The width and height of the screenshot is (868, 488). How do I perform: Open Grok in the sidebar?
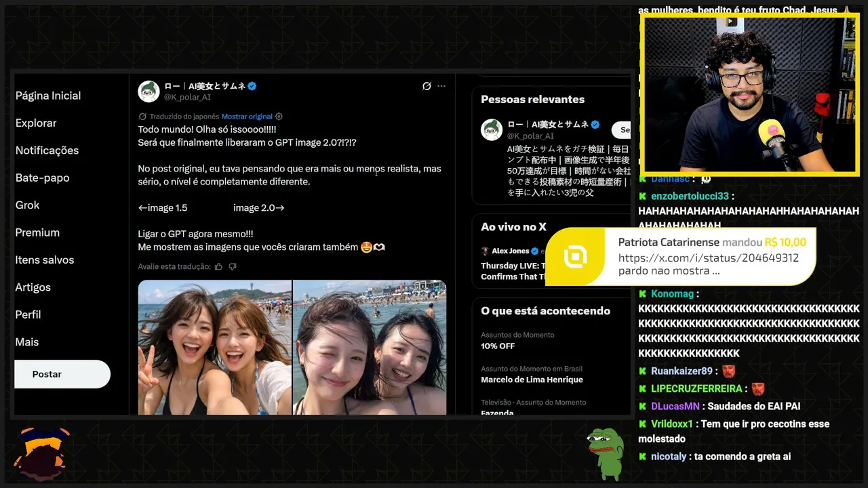click(x=28, y=205)
